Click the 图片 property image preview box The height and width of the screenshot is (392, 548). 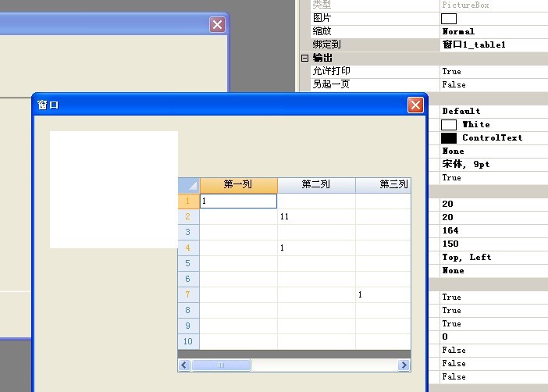coord(449,18)
